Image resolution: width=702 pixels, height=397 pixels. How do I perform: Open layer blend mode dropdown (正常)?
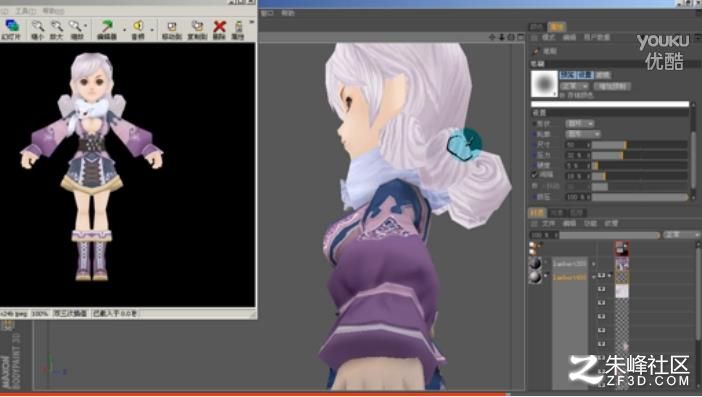(681, 235)
